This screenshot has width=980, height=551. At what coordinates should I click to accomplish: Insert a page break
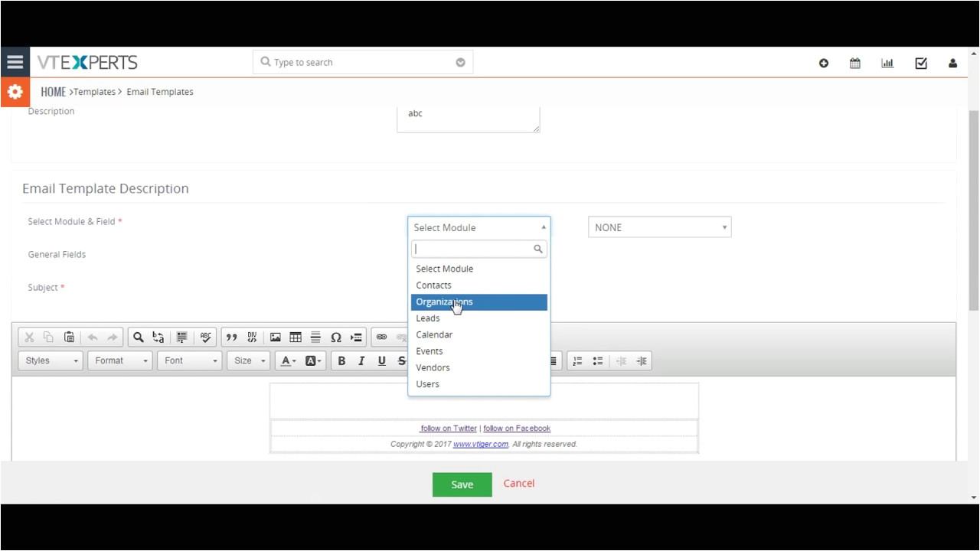pos(356,337)
